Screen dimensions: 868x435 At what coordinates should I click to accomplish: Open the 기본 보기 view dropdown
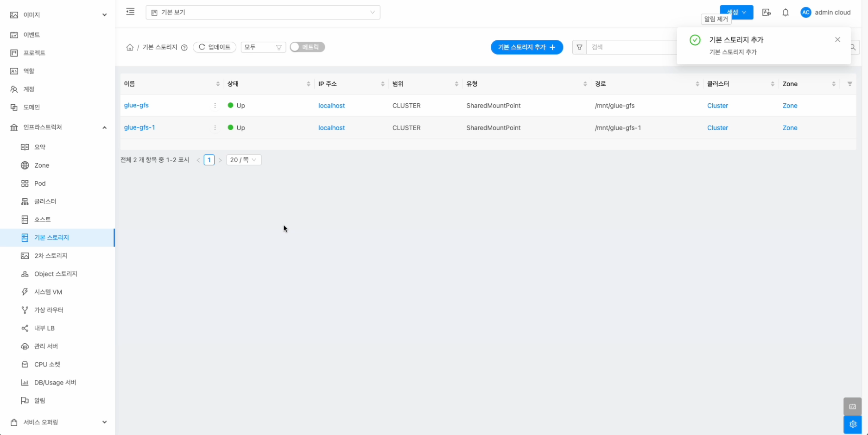263,13
